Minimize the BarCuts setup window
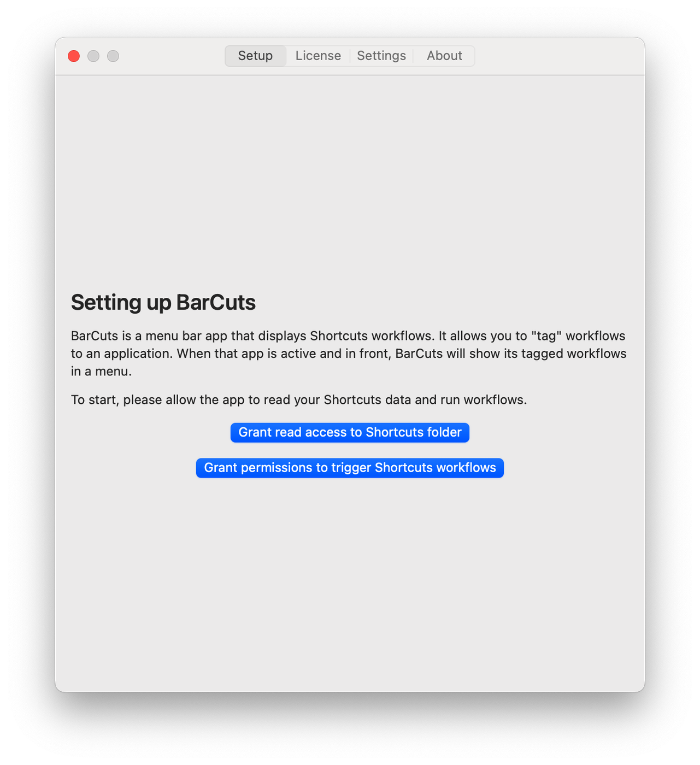 click(93, 56)
